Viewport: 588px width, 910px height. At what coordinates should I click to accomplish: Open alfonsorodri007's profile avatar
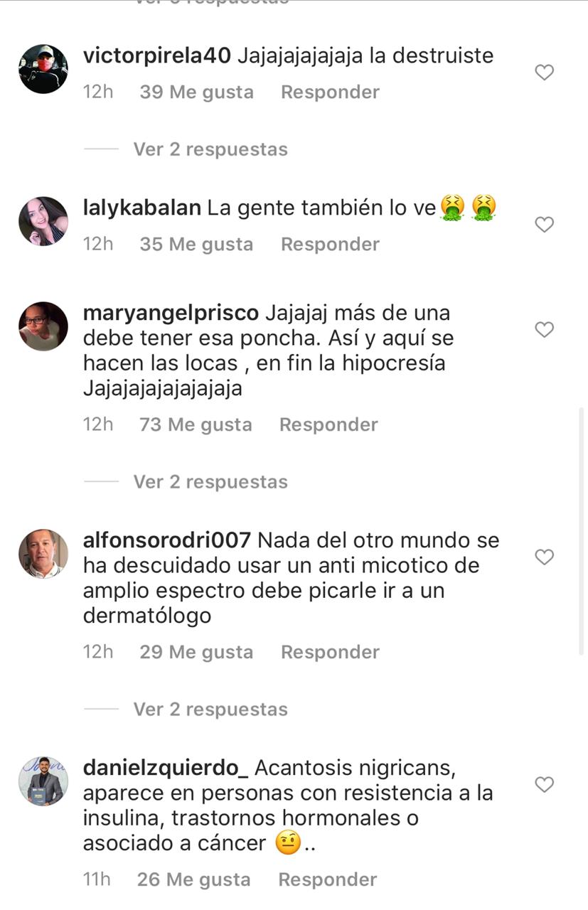coord(43,554)
